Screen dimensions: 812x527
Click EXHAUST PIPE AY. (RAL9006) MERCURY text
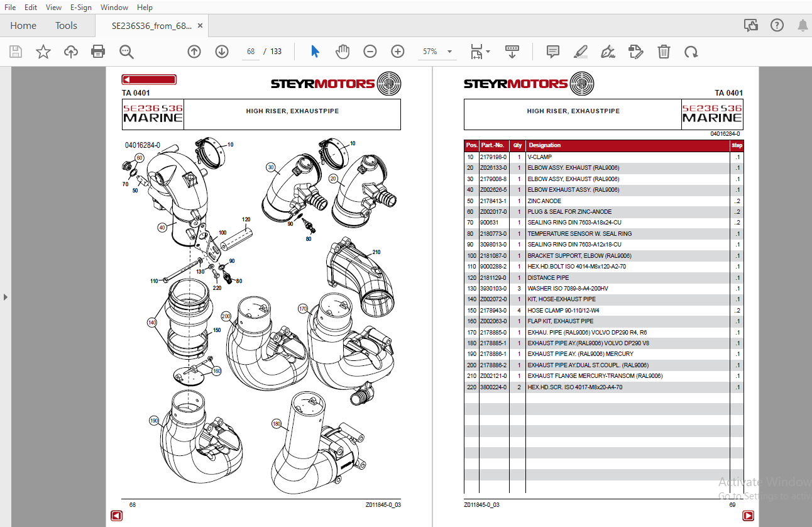point(581,354)
